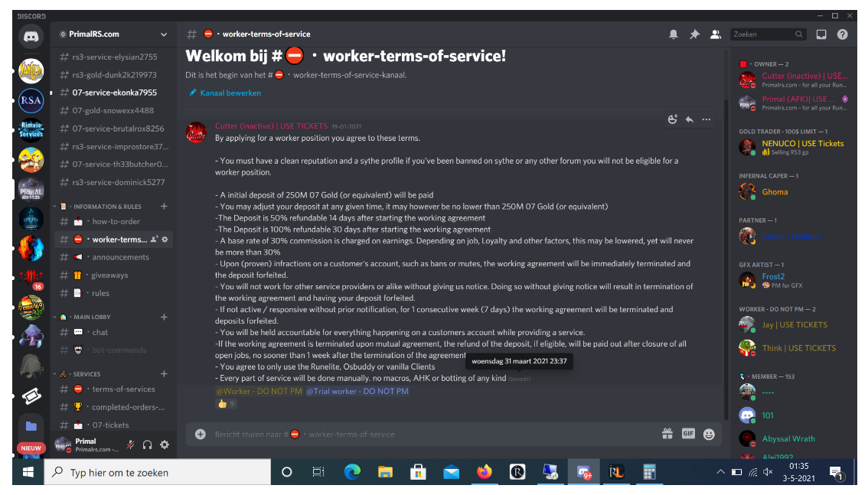This screenshot has width=868, height=495.
Task: Toggle microphone mute in user panel
Action: (131, 445)
